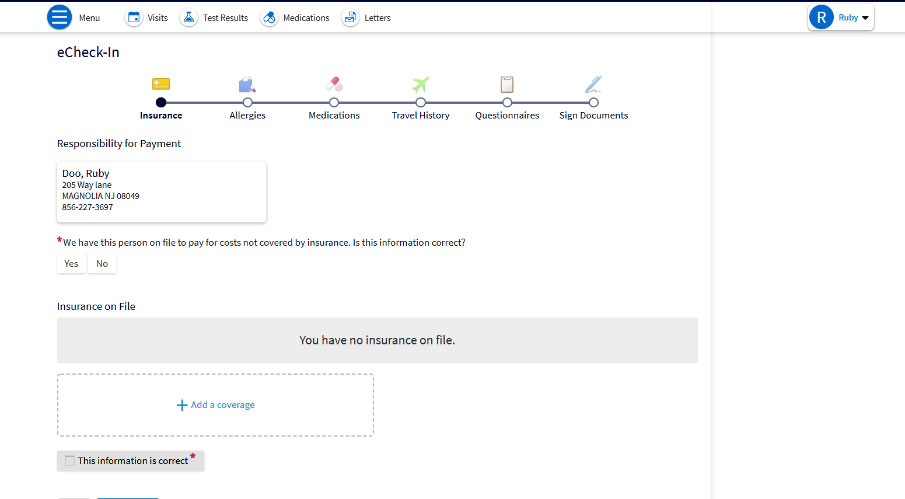
Task: Select No for payment responsibility
Action: coord(102,264)
